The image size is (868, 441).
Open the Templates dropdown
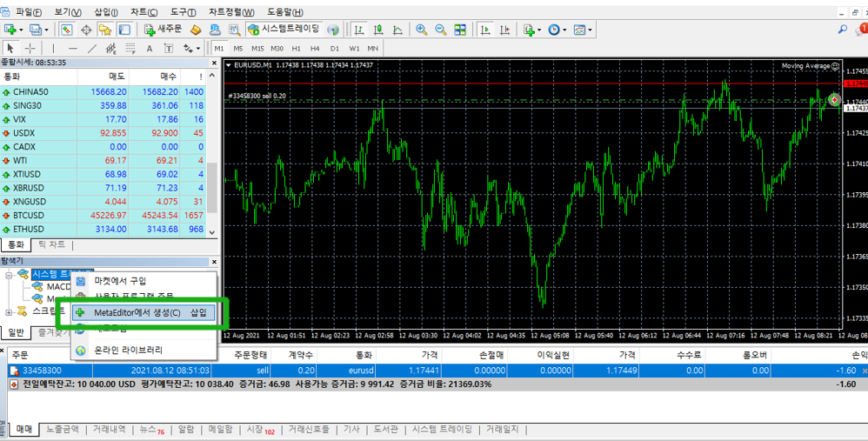(583, 30)
